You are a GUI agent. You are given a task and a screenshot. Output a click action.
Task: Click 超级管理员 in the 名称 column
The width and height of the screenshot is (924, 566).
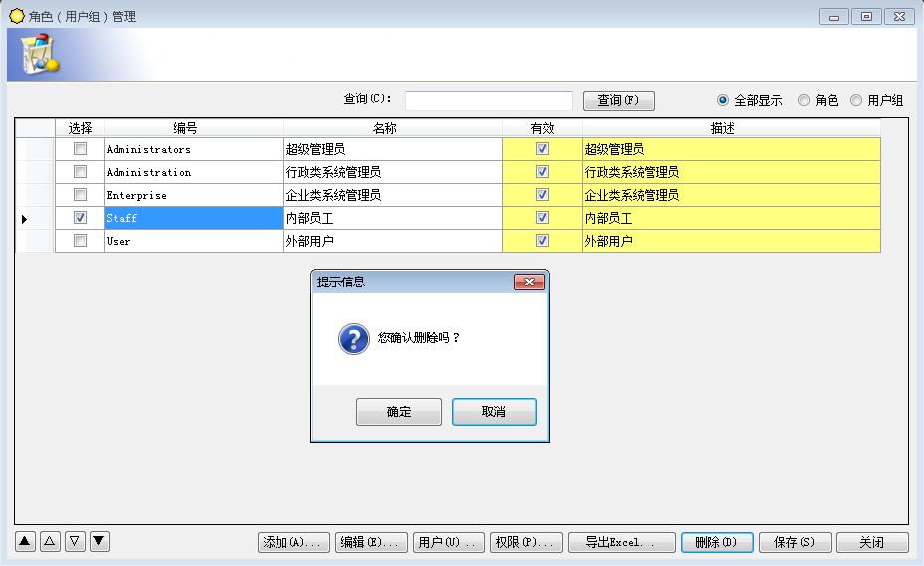pos(393,149)
